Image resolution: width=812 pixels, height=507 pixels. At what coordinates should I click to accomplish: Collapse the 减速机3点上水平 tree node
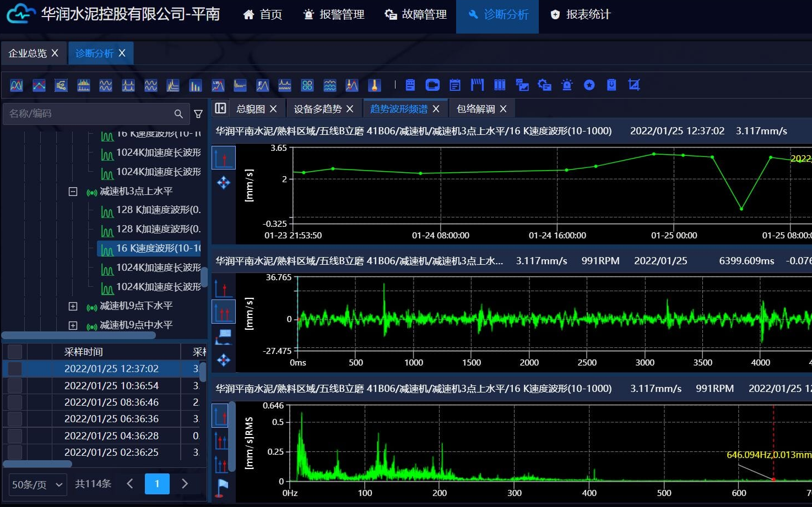(73, 192)
